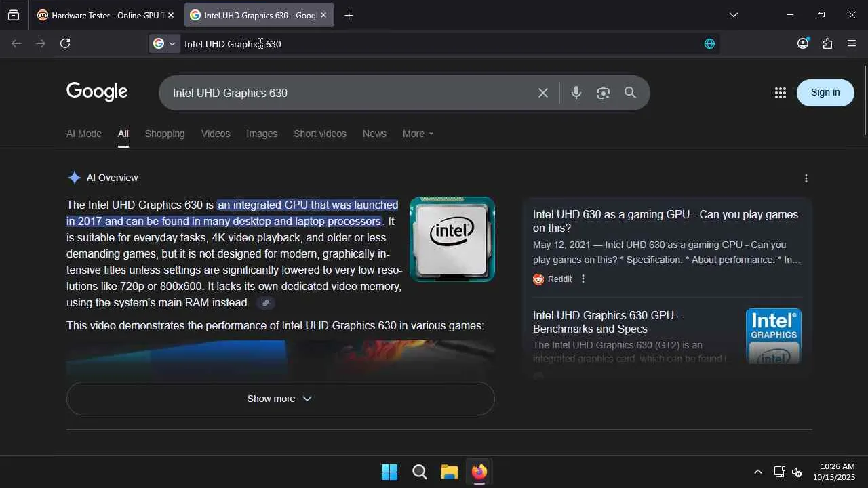Switch to News results tab
The width and height of the screenshot is (868, 488).
coord(374,134)
